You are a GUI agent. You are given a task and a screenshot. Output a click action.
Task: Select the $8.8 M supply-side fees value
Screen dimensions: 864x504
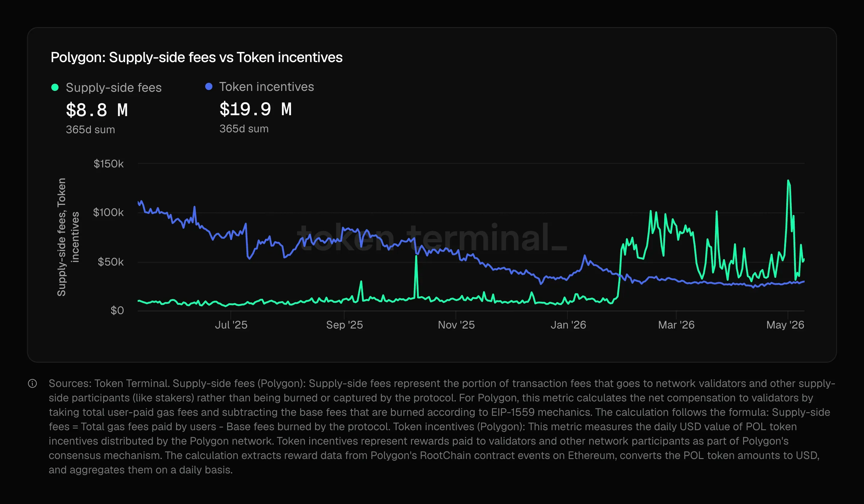coord(97,110)
